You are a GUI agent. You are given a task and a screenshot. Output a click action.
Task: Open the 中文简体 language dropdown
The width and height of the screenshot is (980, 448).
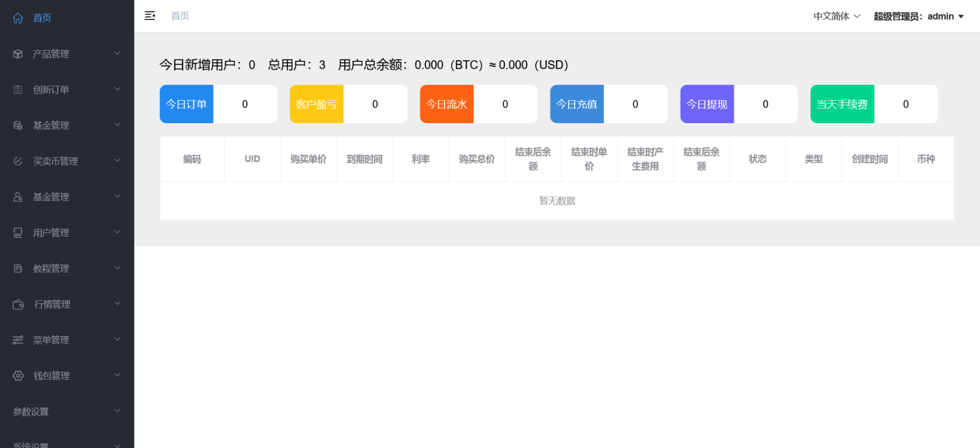point(836,16)
